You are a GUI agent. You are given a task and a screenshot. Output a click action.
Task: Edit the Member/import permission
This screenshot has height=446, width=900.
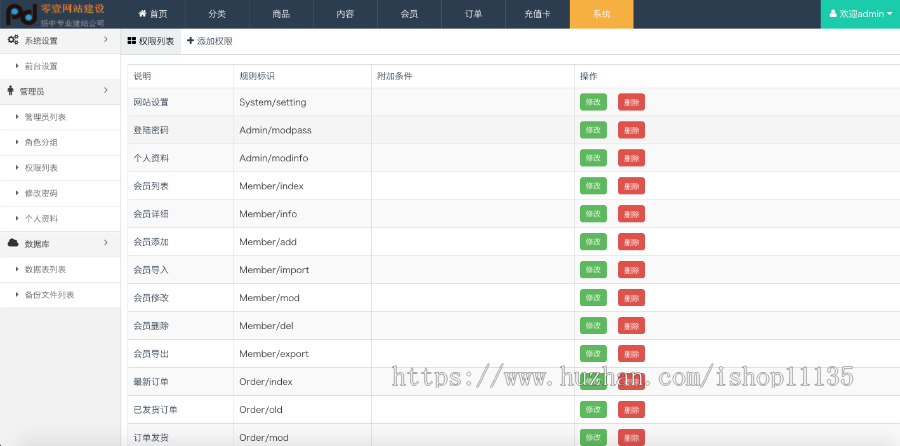593,270
